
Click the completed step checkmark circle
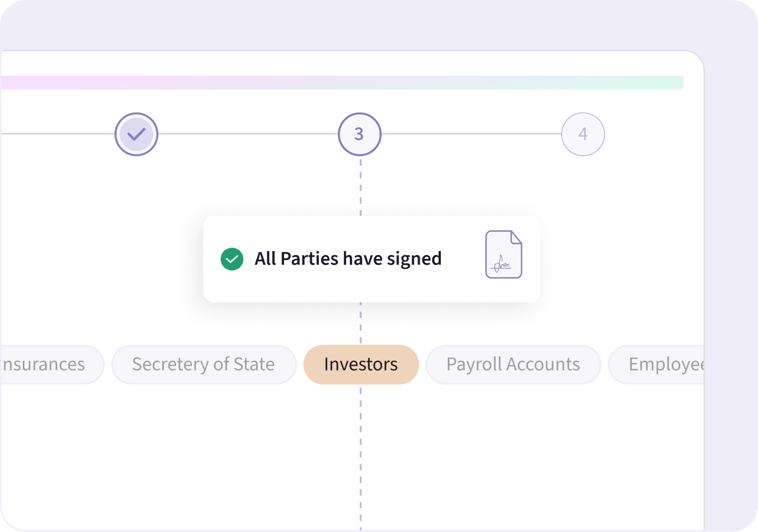pyautogui.click(x=136, y=134)
